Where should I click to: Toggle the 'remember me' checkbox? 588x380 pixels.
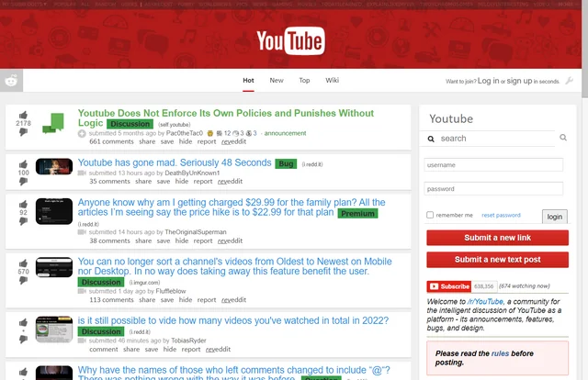pos(430,215)
